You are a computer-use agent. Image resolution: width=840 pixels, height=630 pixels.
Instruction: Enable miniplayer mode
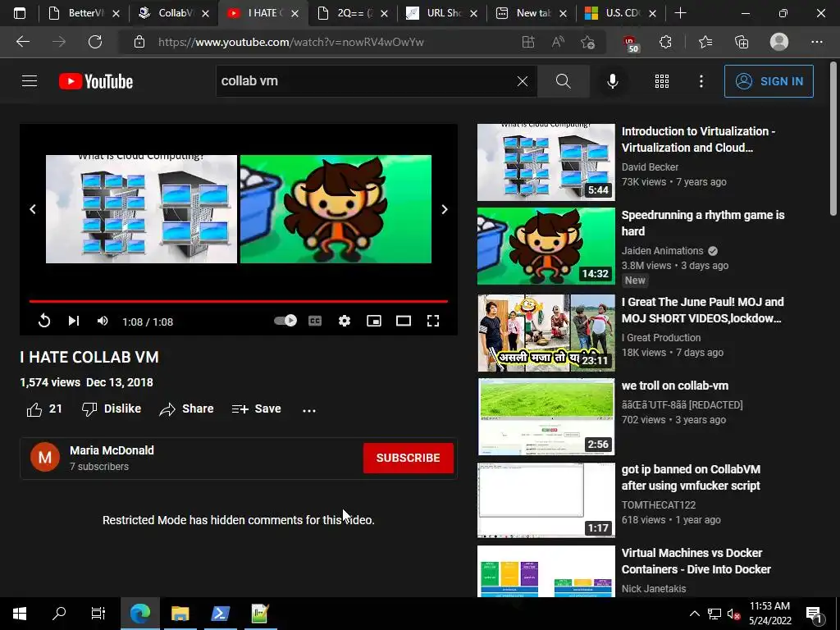pyautogui.click(x=374, y=321)
